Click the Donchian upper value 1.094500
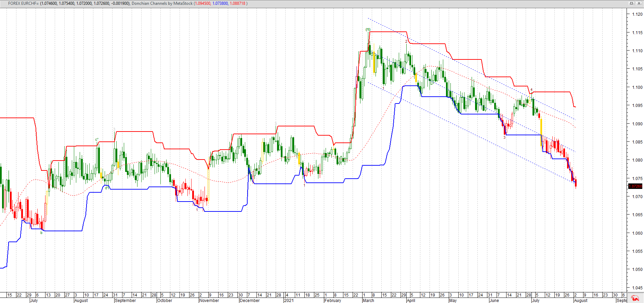The width and height of the screenshot is (644, 303). tap(203, 3)
